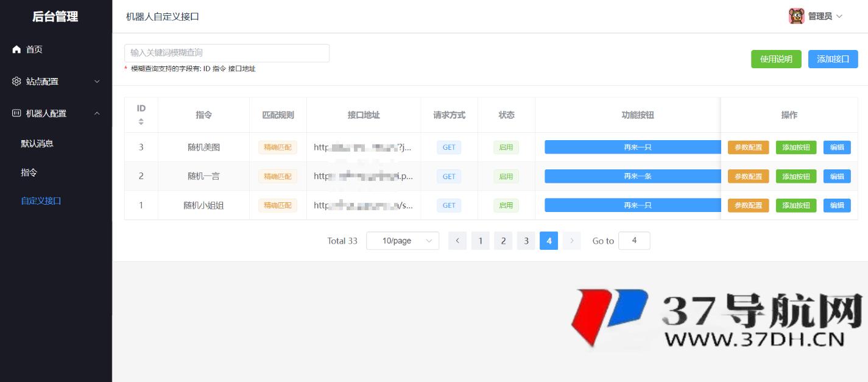
Task: Click 参数配置 for the 随机一言 row
Action: pyautogui.click(x=748, y=176)
